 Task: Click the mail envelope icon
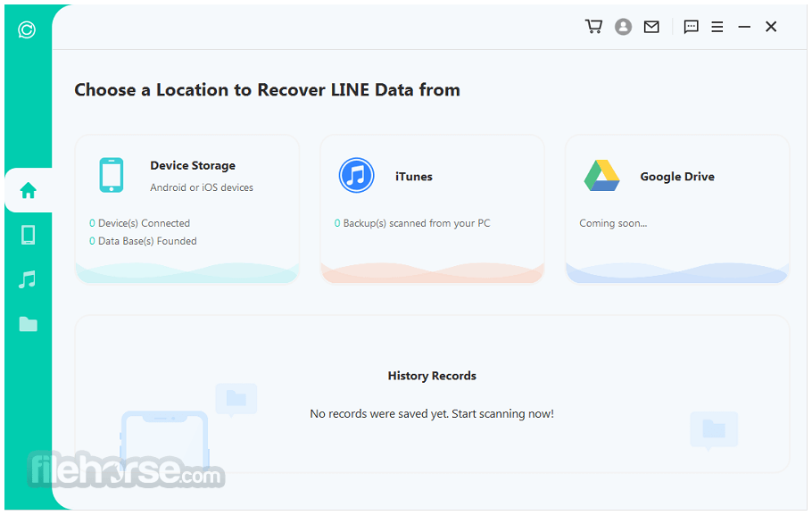coord(651,27)
